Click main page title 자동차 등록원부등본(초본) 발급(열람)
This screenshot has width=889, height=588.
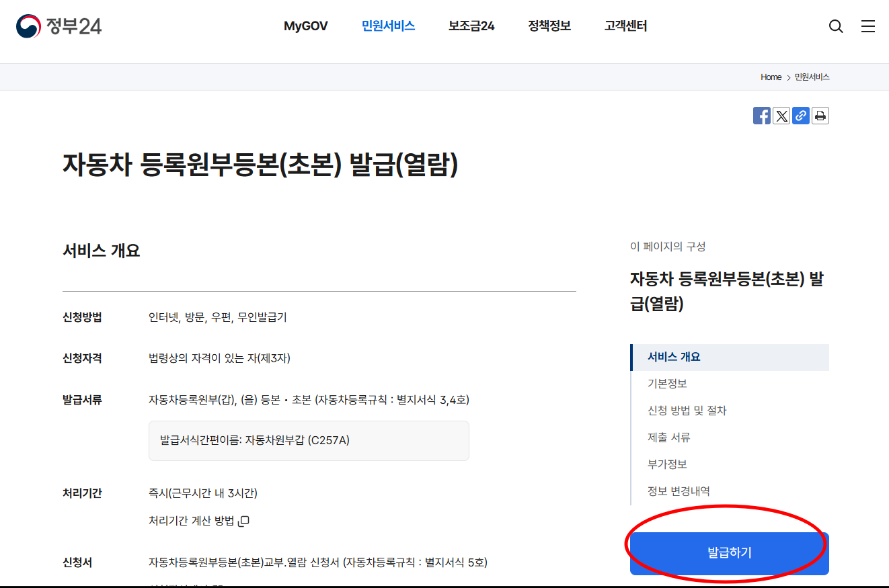click(261, 165)
